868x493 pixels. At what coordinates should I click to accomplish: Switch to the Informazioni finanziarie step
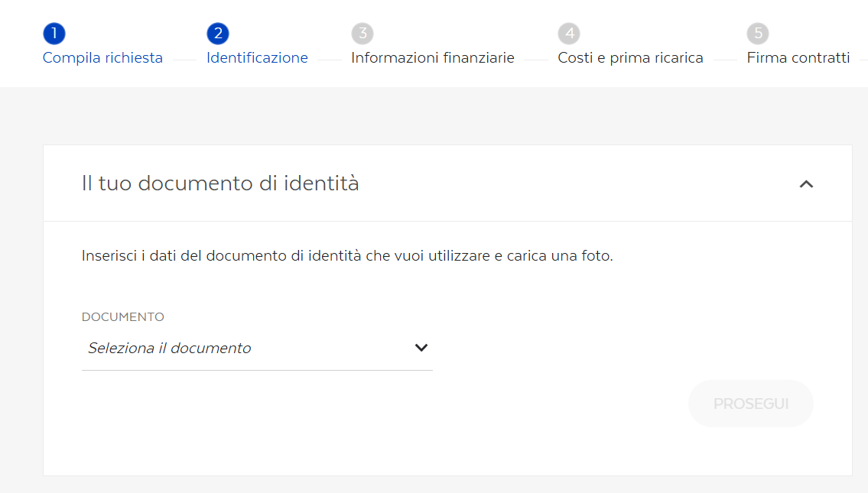432,57
